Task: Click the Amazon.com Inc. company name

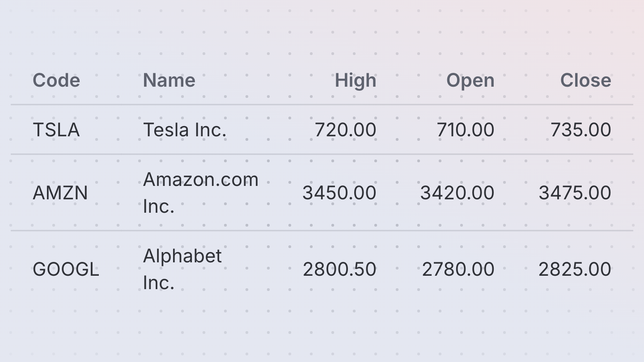Action: click(x=201, y=193)
